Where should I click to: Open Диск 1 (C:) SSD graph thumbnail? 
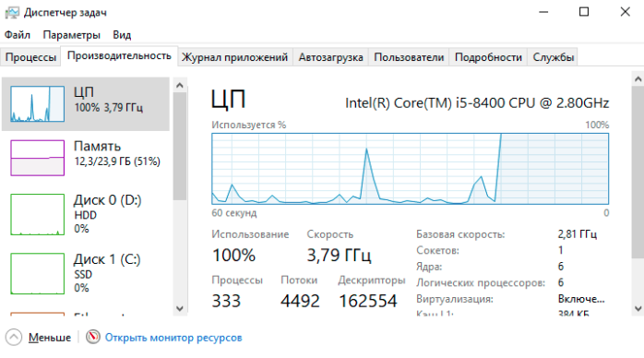[x=38, y=274]
